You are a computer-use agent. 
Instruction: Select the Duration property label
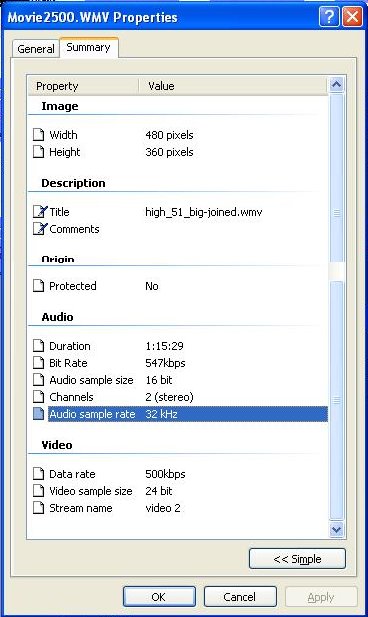click(70, 346)
